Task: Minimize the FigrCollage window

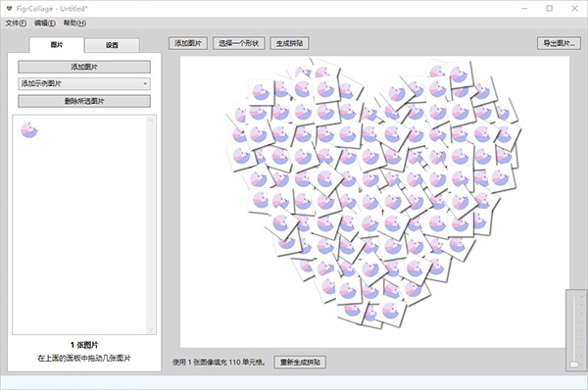Action: (524, 8)
